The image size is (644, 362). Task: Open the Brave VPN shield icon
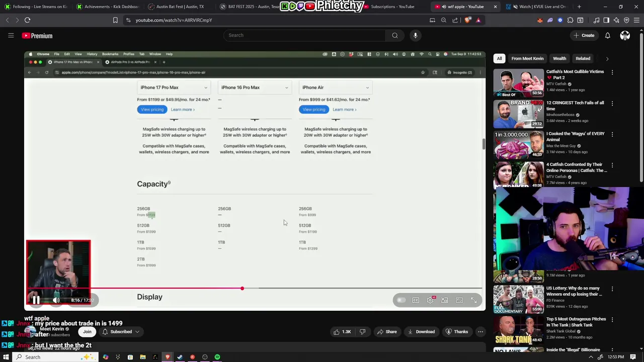[x=626, y=20]
